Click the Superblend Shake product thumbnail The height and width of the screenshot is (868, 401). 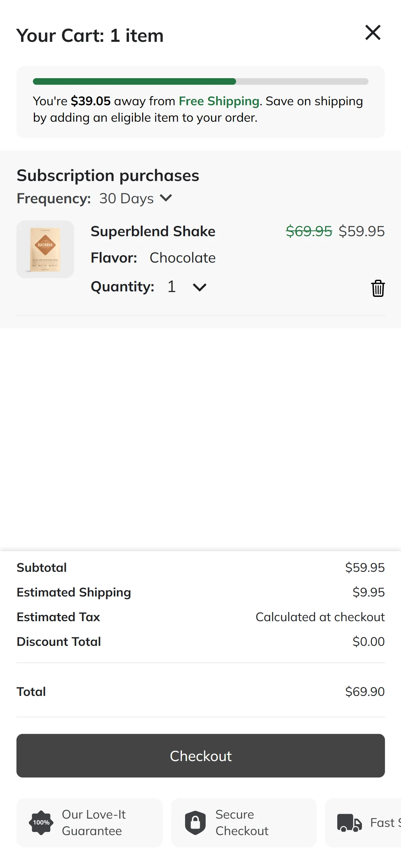(x=45, y=249)
